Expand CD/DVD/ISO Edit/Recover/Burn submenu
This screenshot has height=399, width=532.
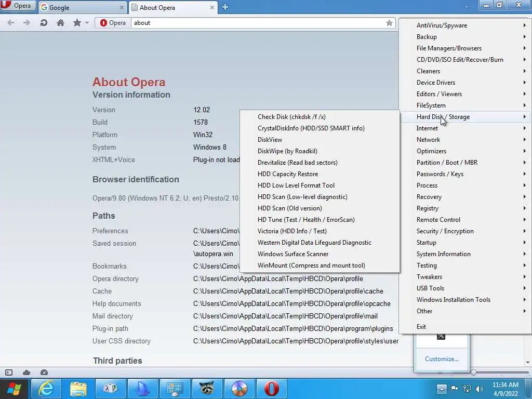tap(464, 60)
